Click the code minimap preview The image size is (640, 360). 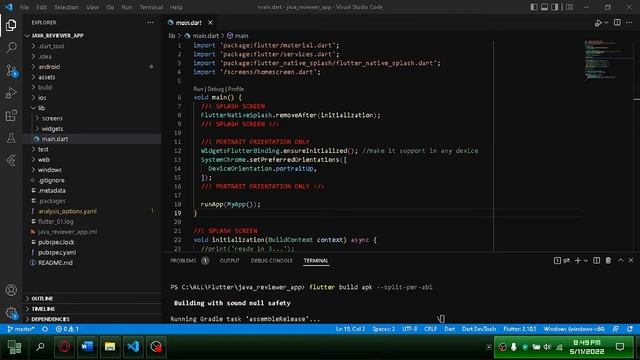603,60
